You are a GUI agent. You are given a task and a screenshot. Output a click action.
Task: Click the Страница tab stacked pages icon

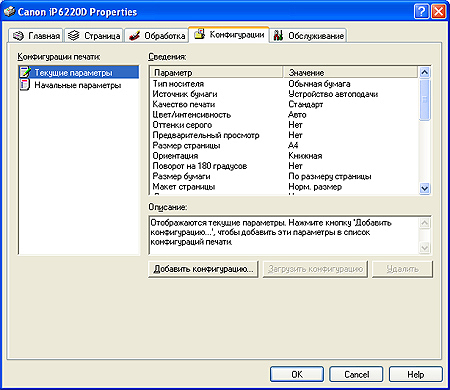[74, 35]
